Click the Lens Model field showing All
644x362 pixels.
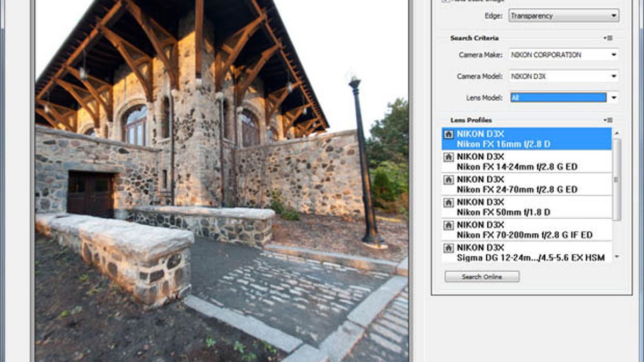pos(558,97)
